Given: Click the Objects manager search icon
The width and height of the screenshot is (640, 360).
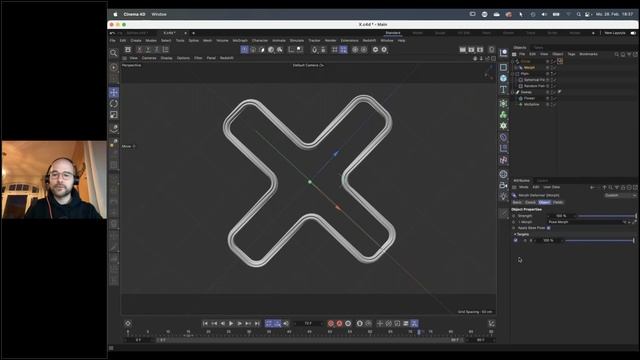Looking at the screenshot, I should tap(616, 54).
